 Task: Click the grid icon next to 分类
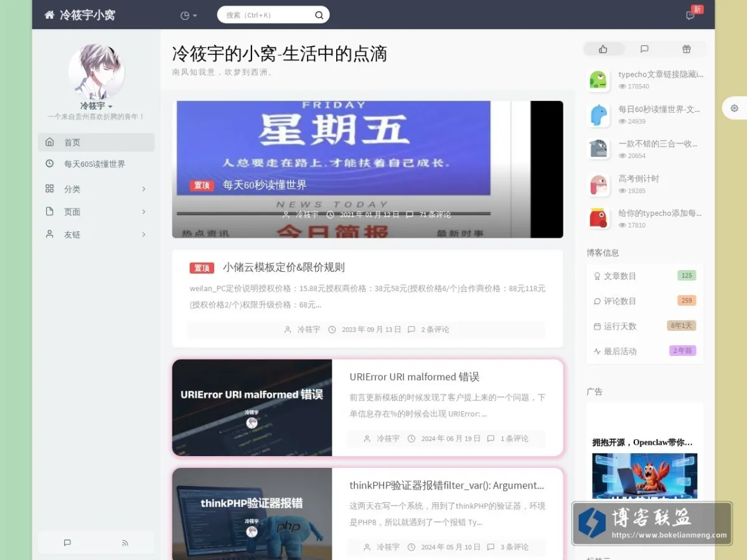pyautogui.click(x=50, y=189)
